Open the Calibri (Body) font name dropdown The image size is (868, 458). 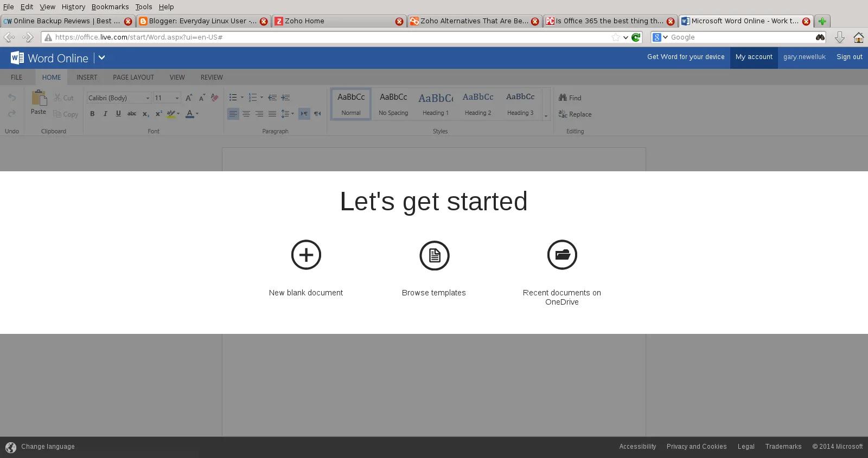pyautogui.click(x=148, y=98)
